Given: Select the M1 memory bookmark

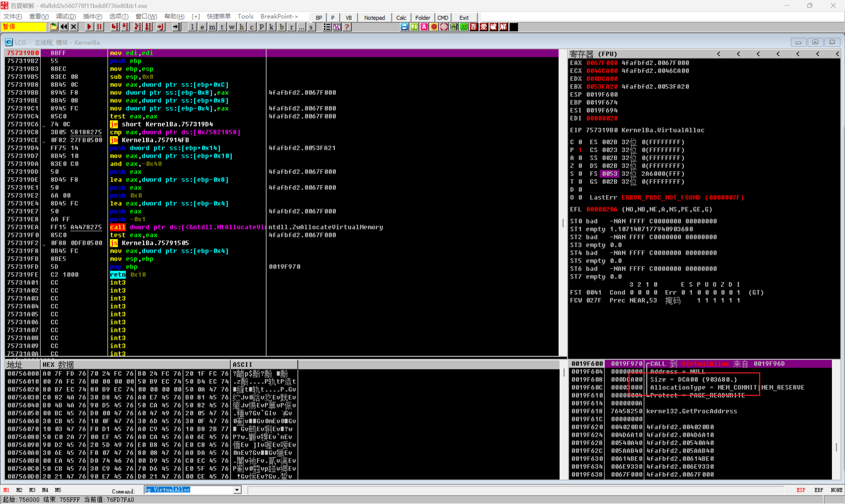Looking at the screenshot, I should click(x=6, y=490).
